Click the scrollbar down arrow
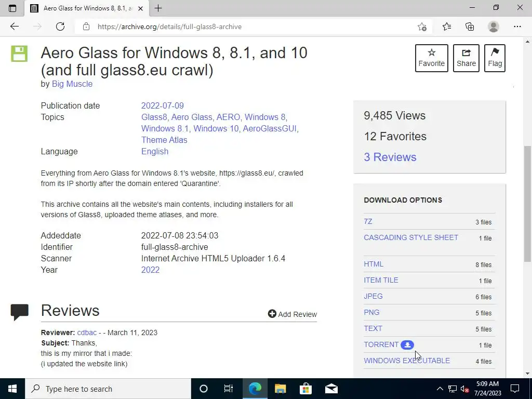The width and height of the screenshot is (532, 399). pyautogui.click(x=527, y=374)
